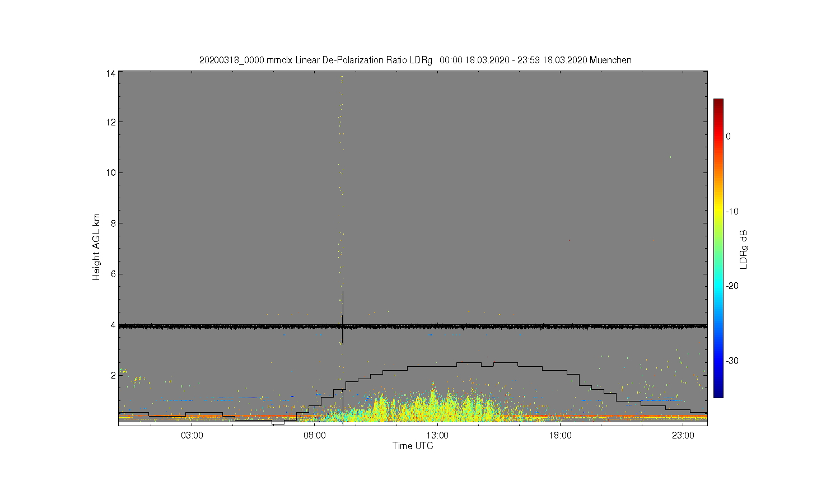
Task: Click the 10 km height tick label
Action: (111, 172)
